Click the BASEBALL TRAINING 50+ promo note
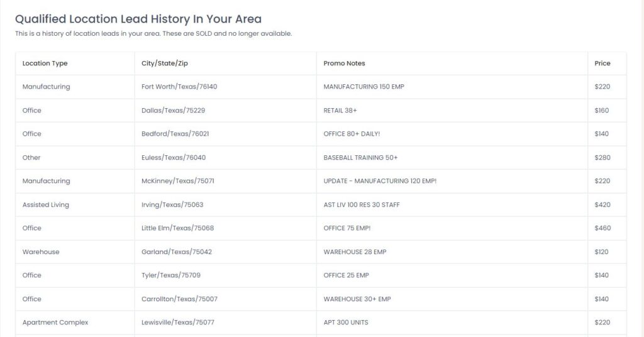644x337 pixels. [x=360, y=158]
